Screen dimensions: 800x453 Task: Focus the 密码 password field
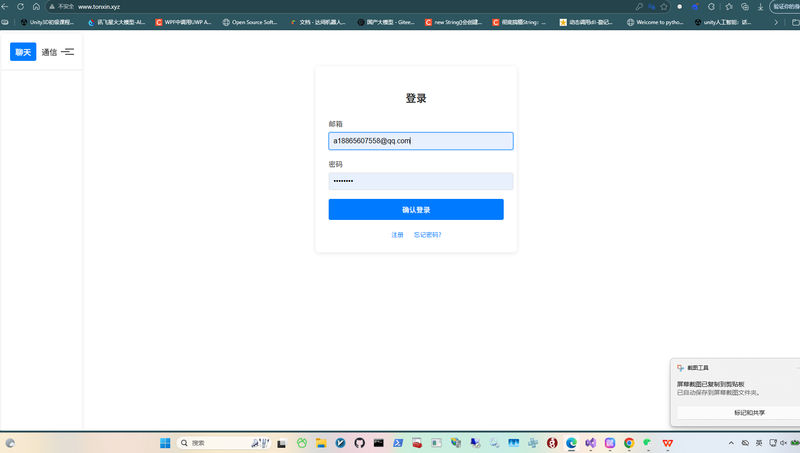[420, 181]
